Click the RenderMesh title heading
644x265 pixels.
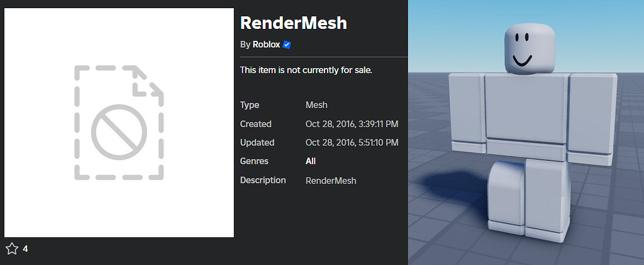click(x=294, y=23)
